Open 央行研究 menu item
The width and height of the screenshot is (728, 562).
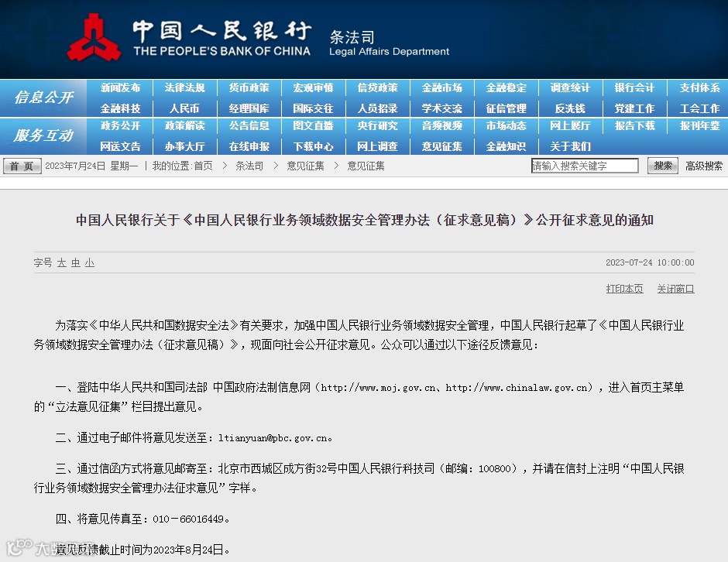[377, 125]
